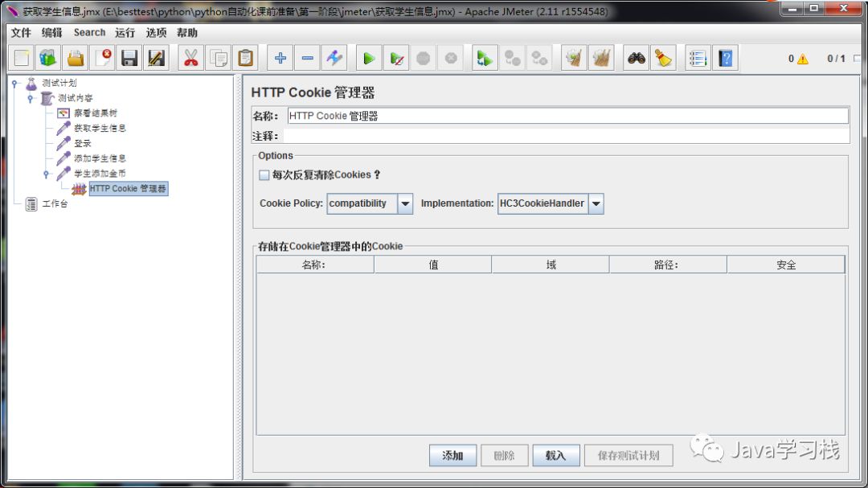Open the Search menu
This screenshot has width=868, height=488.
pyautogui.click(x=89, y=33)
